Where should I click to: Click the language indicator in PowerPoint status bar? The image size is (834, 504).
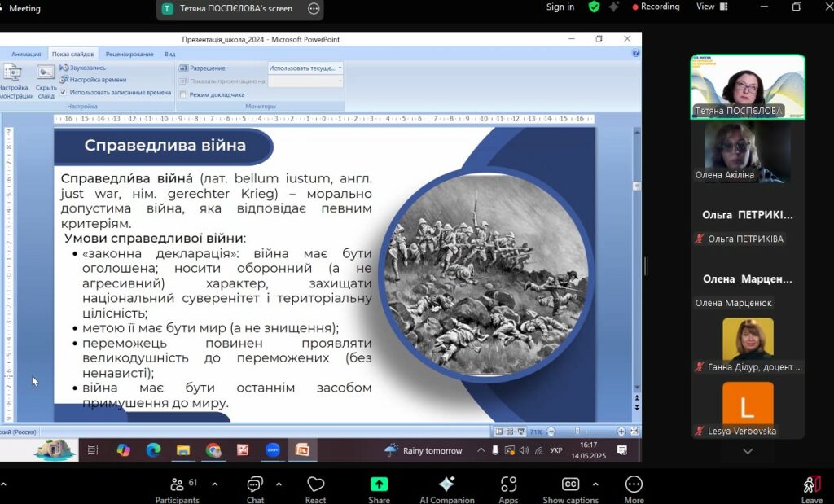tap(20, 432)
